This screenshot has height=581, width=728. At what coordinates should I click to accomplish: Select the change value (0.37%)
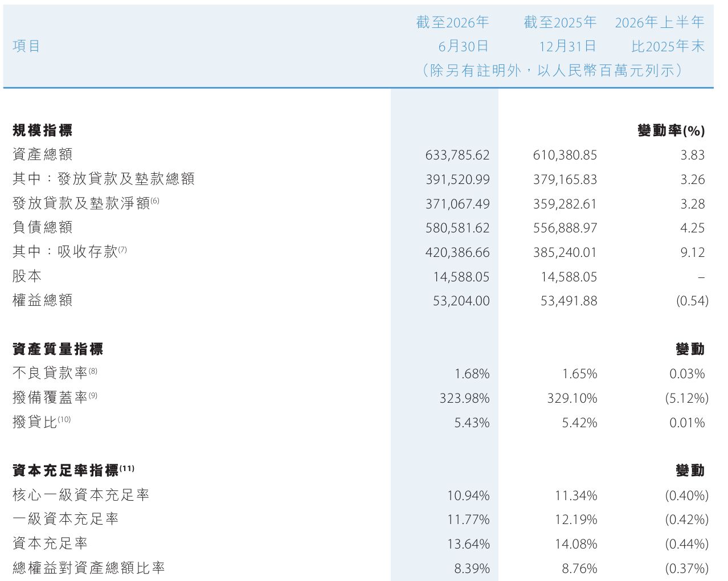(686, 568)
